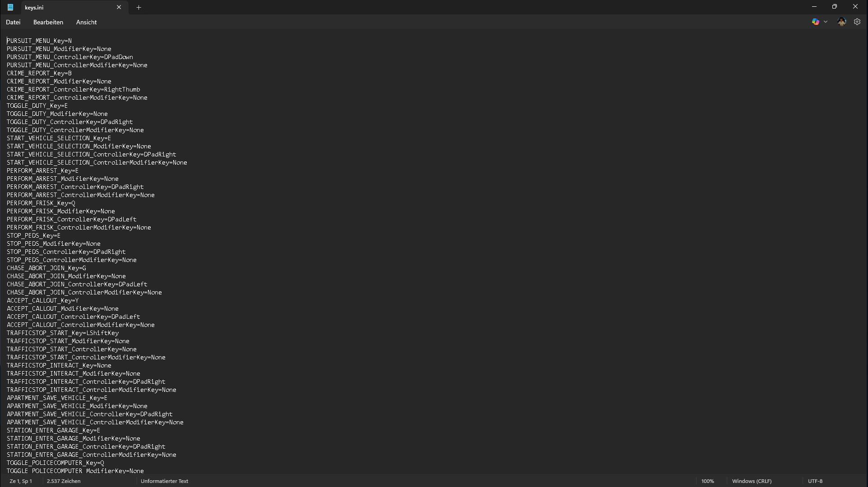Open the Datei menu
868x487 pixels.
[x=13, y=22]
